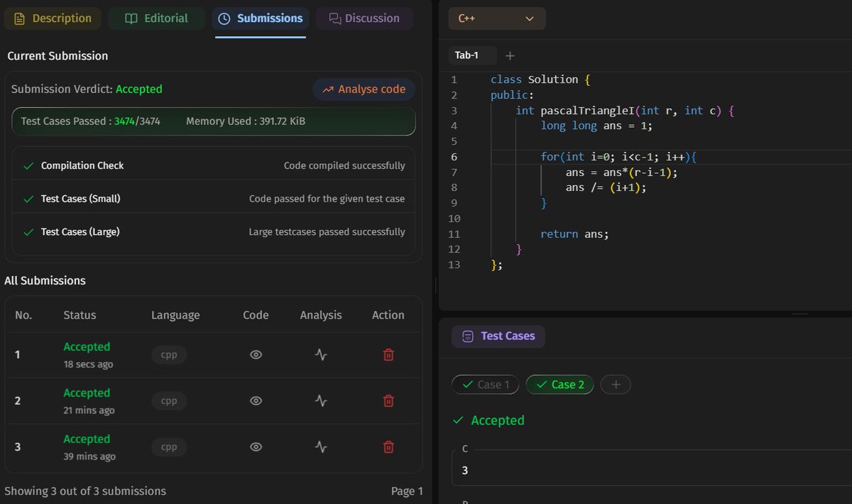852x504 pixels.
Task: Click inside the C input field showing 3
Action: pos(652,470)
